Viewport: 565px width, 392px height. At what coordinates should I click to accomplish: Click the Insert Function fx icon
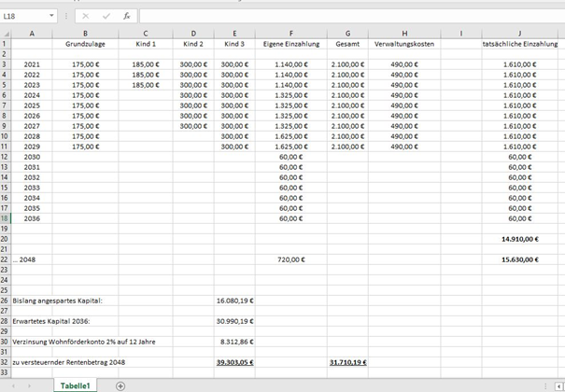(126, 16)
